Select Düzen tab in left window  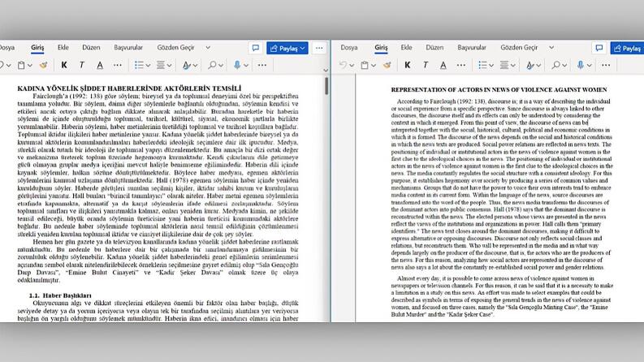91,47
